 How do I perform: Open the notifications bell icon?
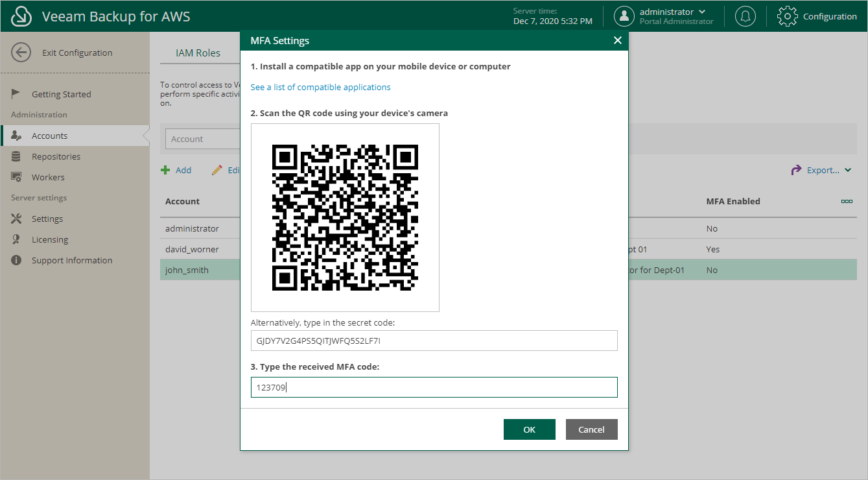[x=745, y=16]
